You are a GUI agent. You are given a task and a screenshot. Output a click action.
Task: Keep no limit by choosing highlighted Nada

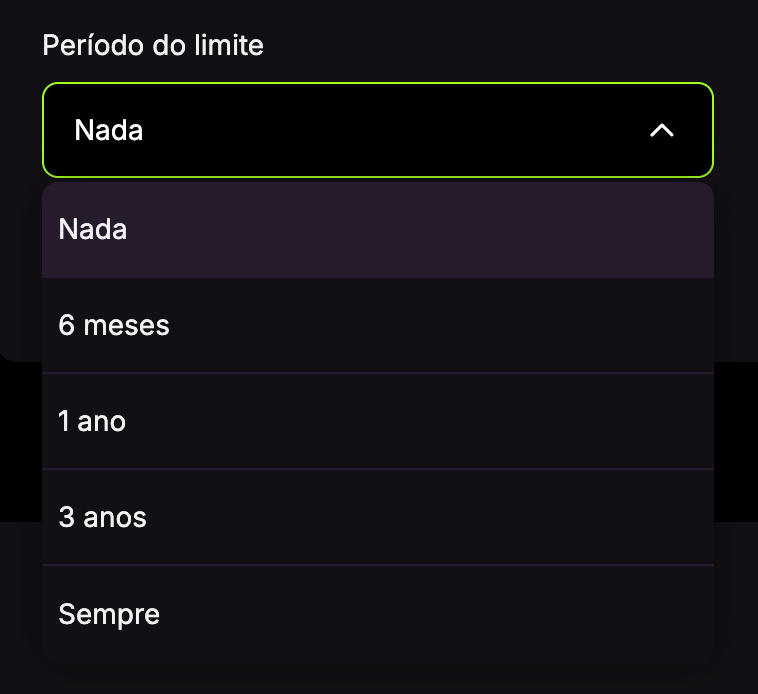(378, 230)
